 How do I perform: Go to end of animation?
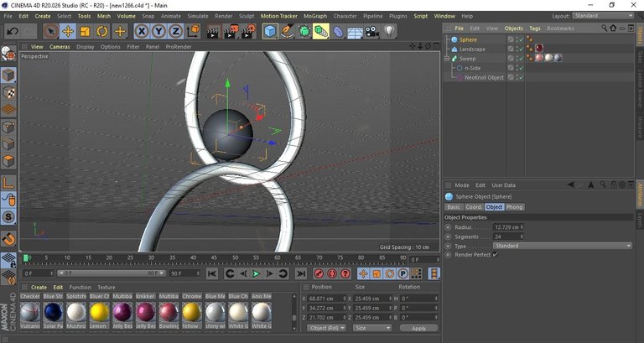pyautogui.click(x=301, y=273)
